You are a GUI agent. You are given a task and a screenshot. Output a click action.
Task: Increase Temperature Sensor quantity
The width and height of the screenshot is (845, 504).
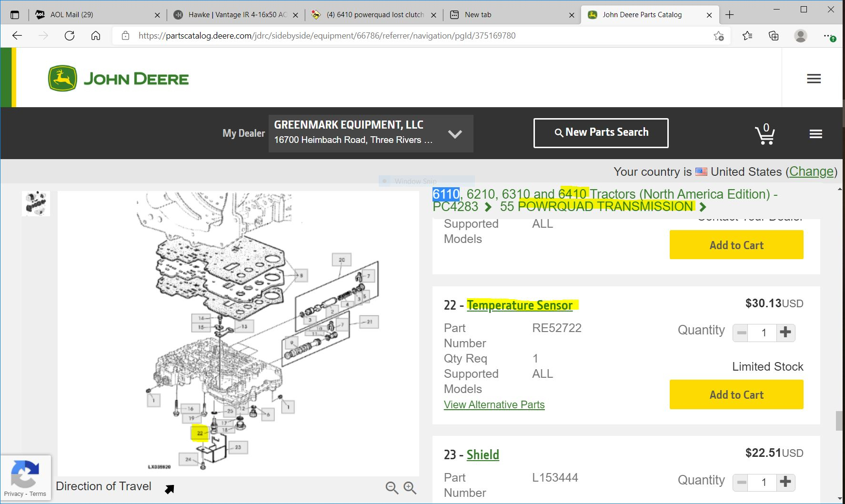[786, 333]
